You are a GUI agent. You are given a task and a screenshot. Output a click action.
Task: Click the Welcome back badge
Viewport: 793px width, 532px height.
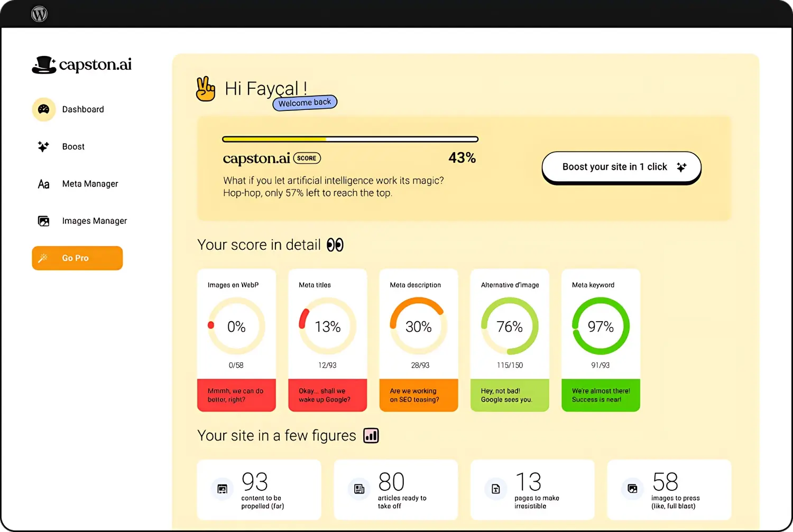point(305,102)
